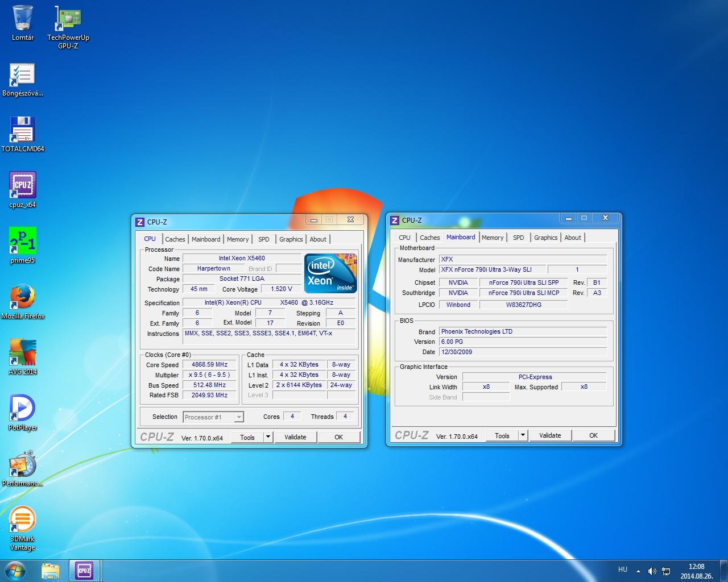Click Validate in right CPU-Z window

click(551, 435)
